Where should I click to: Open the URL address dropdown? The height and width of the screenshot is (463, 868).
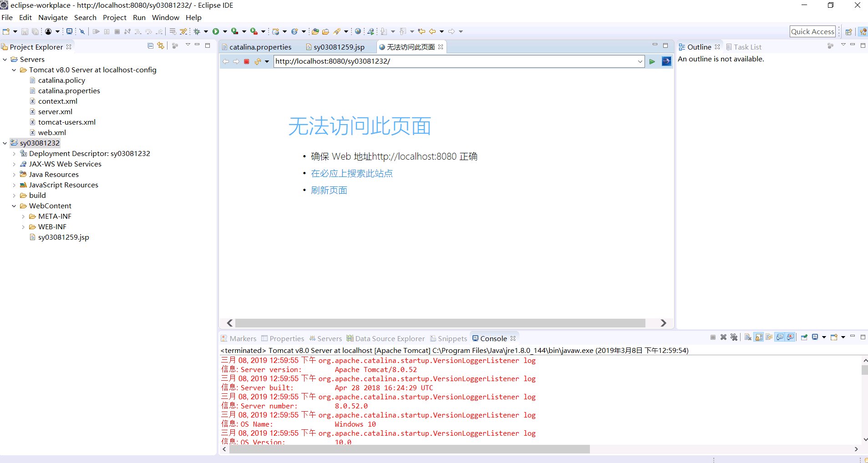click(x=640, y=61)
